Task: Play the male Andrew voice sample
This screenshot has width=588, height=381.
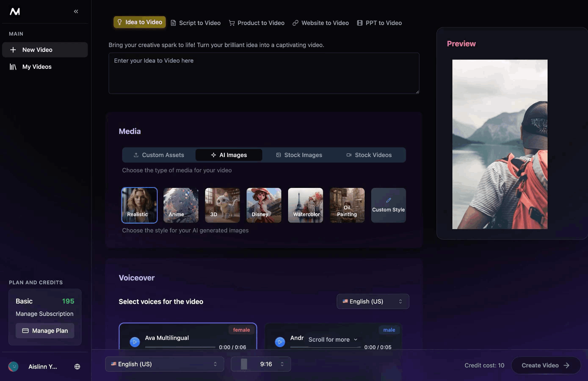Action: click(x=280, y=342)
